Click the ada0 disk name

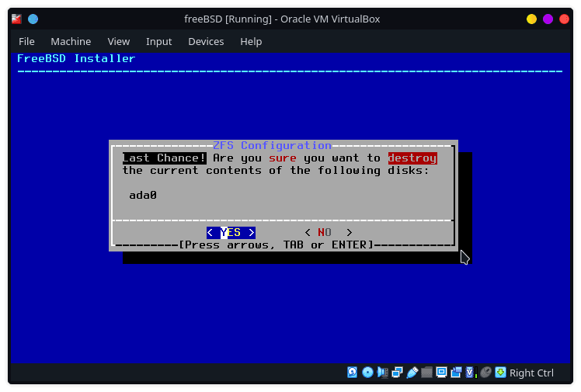tap(143, 195)
